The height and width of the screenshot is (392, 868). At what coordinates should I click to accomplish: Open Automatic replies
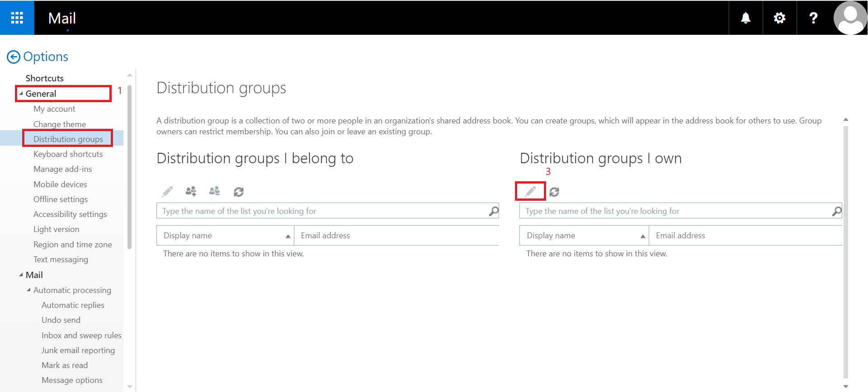(x=73, y=305)
